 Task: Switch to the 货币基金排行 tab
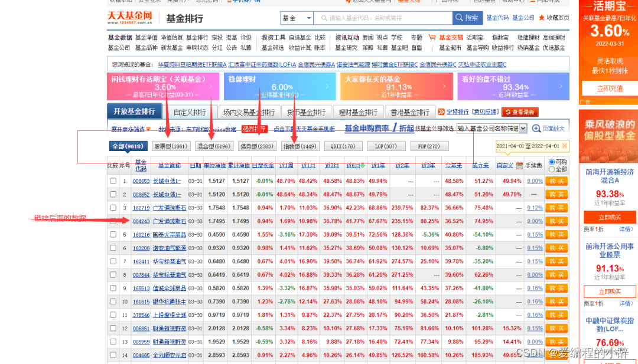(x=302, y=112)
